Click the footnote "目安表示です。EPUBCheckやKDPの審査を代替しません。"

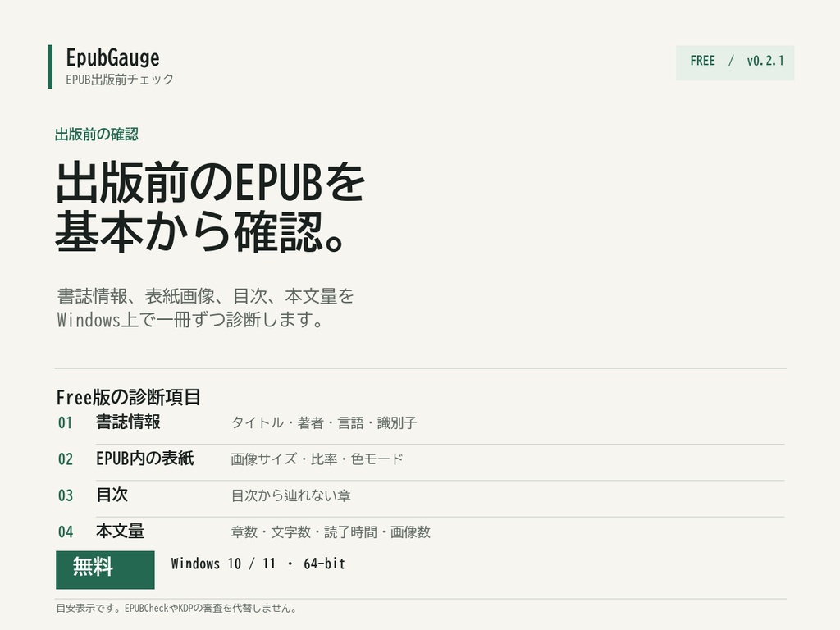pyautogui.click(x=176, y=608)
